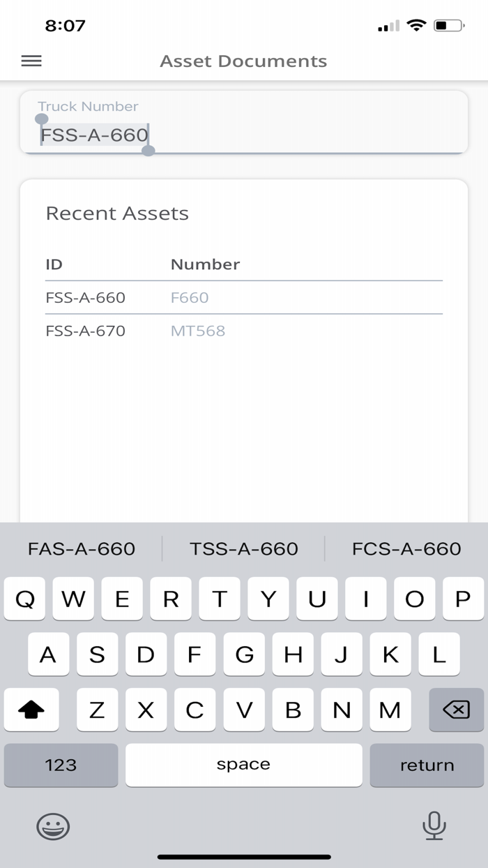The height and width of the screenshot is (868, 488).
Task: Open F660 in the Number column
Action: click(189, 297)
